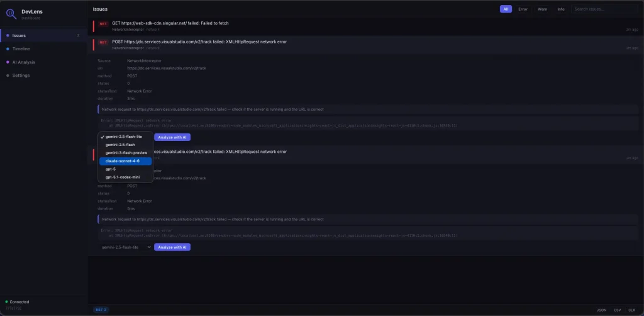Open the Issues section in the sidebar

tap(43, 35)
